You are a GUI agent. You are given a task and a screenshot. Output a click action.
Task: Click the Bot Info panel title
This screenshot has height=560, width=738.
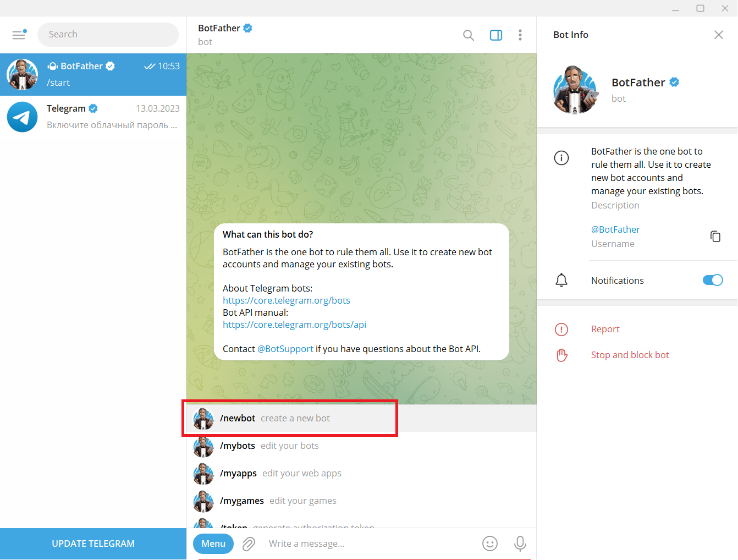click(x=571, y=35)
